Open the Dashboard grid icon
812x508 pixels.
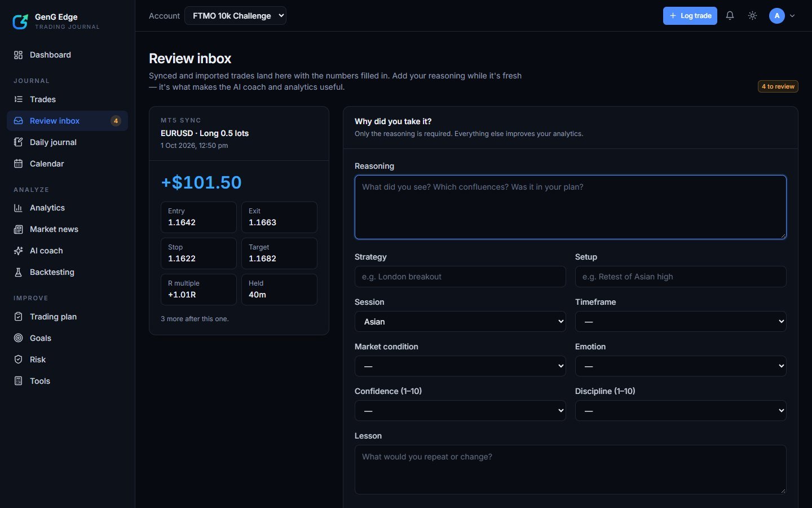(x=18, y=55)
